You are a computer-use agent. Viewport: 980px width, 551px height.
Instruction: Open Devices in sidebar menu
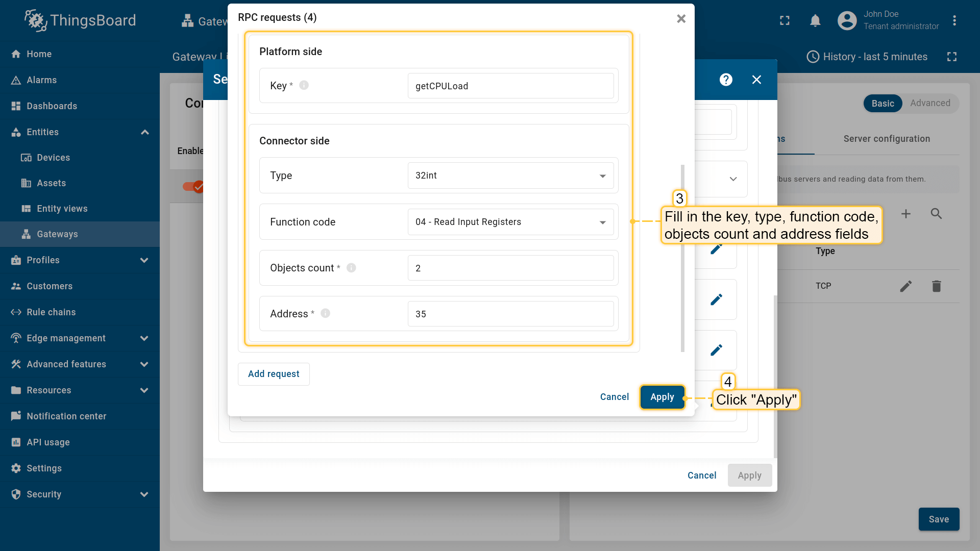click(53, 158)
